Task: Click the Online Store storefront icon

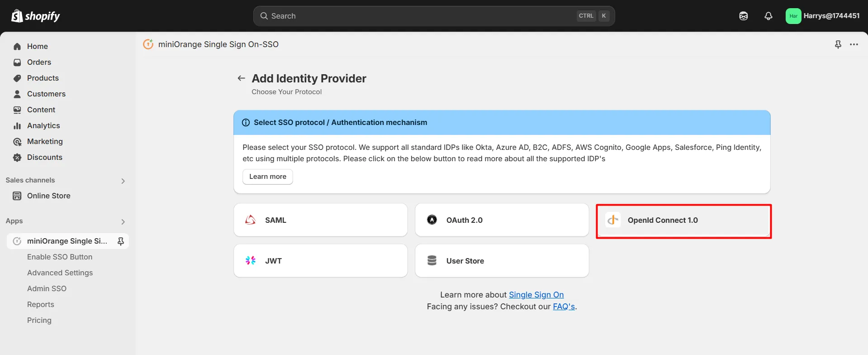Action: point(17,196)
